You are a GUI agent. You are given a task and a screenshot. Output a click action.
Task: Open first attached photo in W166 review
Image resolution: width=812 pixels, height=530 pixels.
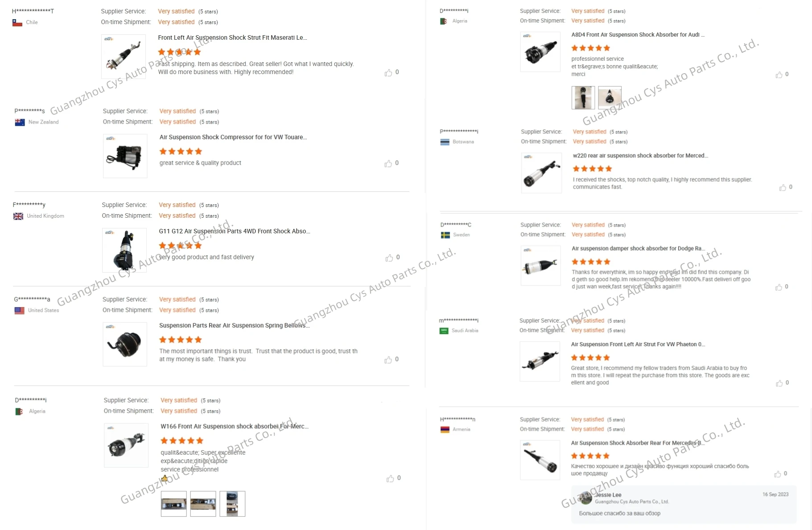[x=173, y=504]
